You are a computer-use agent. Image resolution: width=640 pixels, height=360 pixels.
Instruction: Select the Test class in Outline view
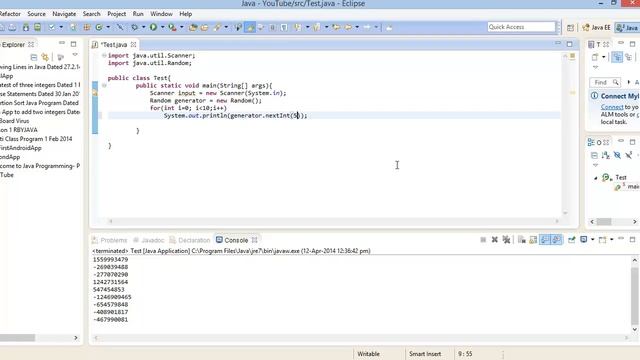tap(620, 178)
